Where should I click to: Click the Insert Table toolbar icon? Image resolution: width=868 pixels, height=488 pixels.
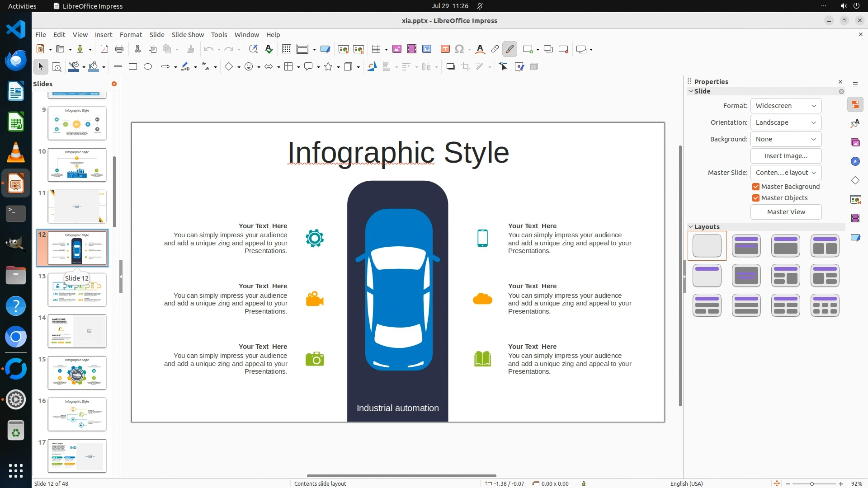[376, 49]
